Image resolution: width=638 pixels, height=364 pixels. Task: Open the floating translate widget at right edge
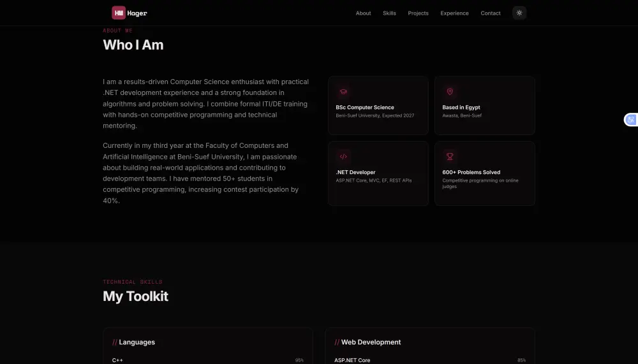(631, 120)
